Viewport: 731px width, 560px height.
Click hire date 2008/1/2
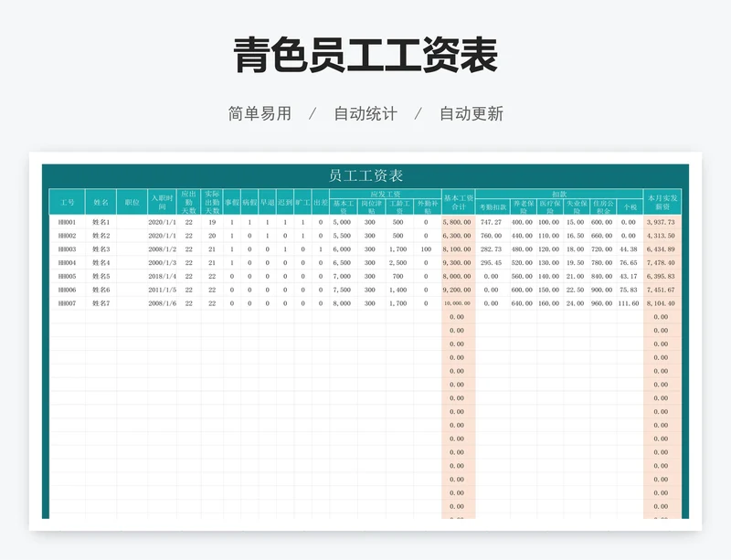163,249
